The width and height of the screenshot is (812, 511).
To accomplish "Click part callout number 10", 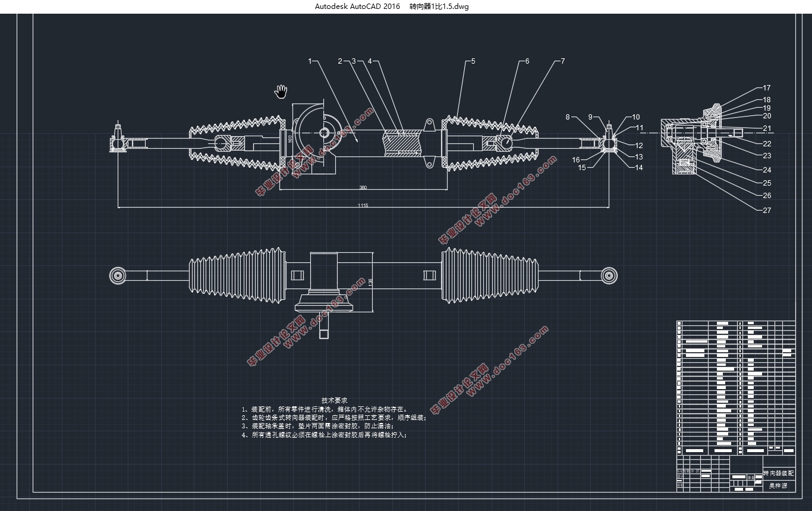I will 636,117.
